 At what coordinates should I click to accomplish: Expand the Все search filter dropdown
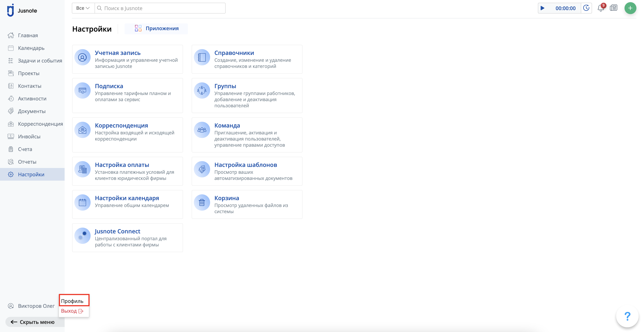pos(83,8)
